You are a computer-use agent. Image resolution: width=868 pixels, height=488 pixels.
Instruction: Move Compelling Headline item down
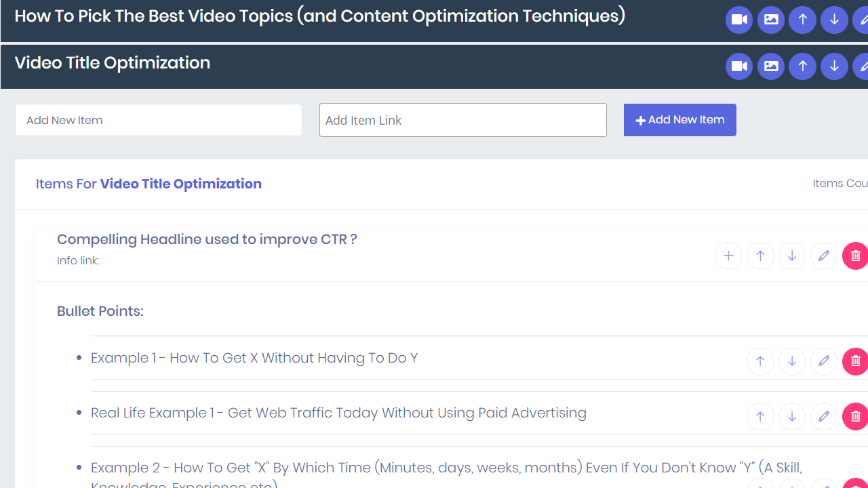click(x=792, y=256)
